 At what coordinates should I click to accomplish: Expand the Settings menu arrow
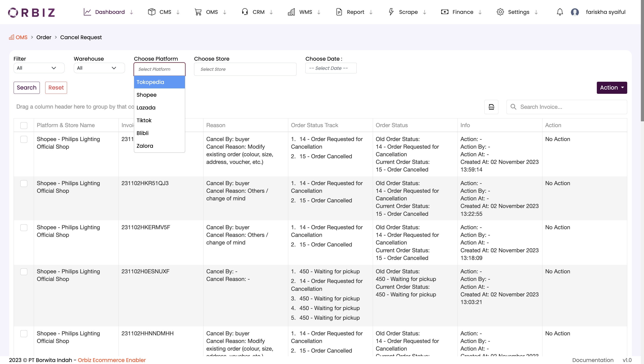tap(536, 12)
